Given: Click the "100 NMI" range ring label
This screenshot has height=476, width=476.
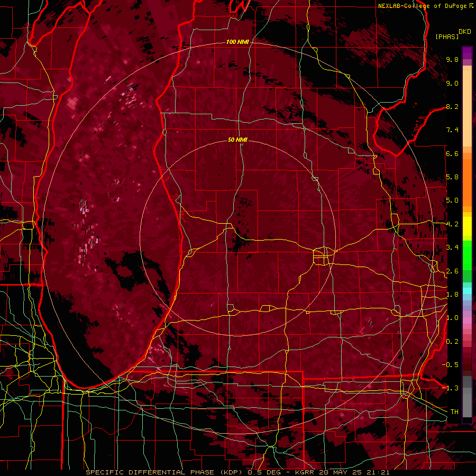Looking at the screenshot, I should click(x=237, y=42).
